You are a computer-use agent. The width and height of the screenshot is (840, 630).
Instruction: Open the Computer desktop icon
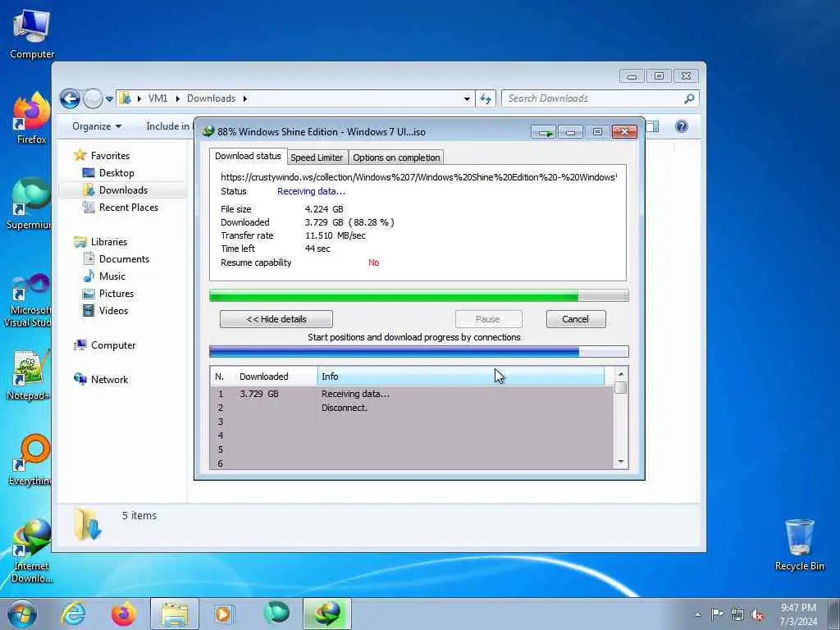[32, 34]
